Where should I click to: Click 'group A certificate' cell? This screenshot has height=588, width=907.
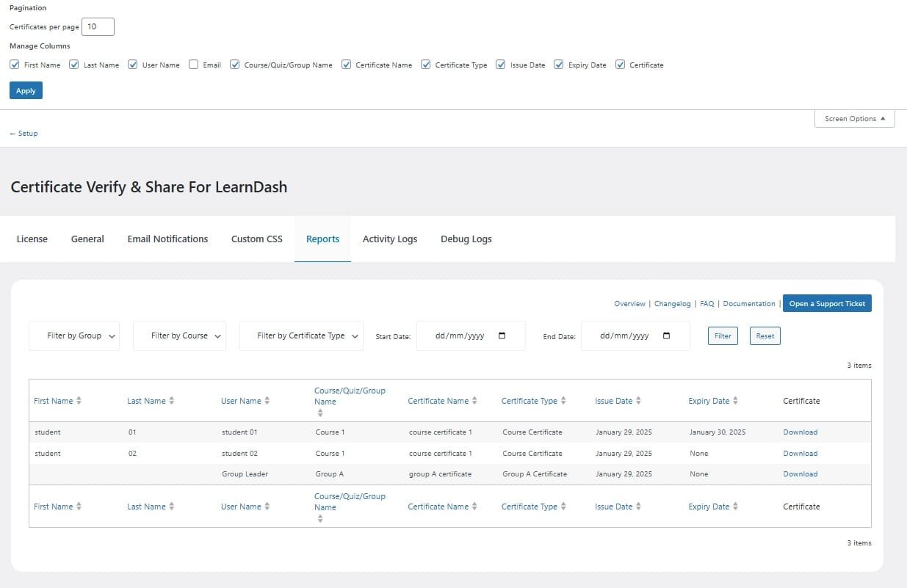coord(441,474)
